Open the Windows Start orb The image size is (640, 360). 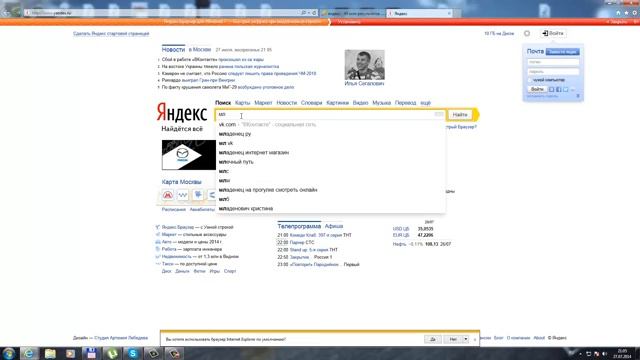(9, 353)
